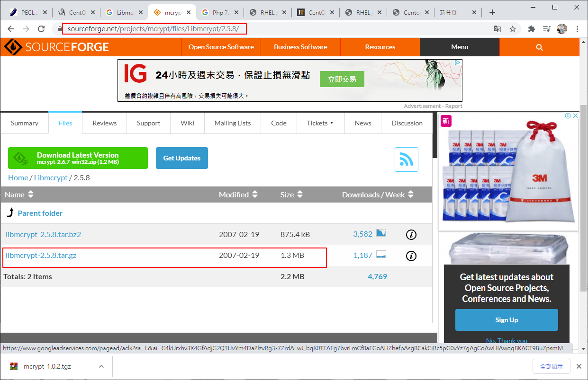Click the 3M product ad image
588x380 pixels.
508,171
